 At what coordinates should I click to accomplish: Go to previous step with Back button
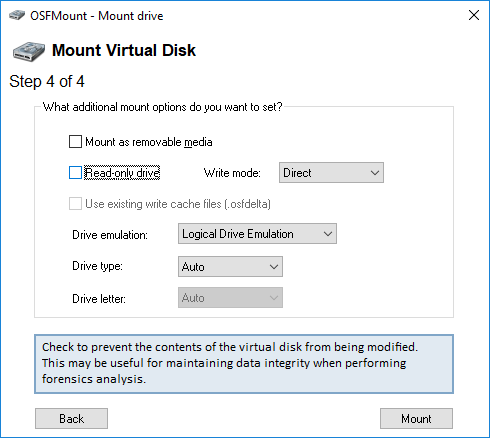[71, 419]
